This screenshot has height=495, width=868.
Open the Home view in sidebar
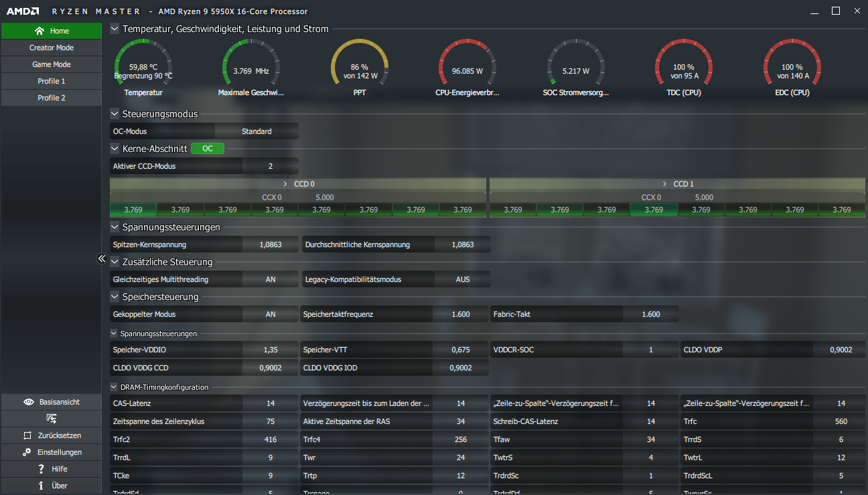click(x=51, y=31)
